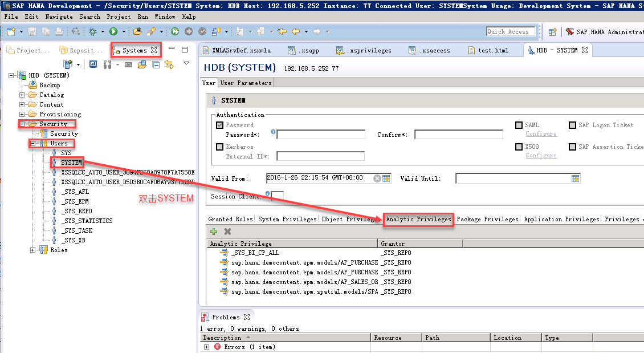Open Administration monitor icon in Systems view
This screenshot has height=353, width=644.
[93, 64]
